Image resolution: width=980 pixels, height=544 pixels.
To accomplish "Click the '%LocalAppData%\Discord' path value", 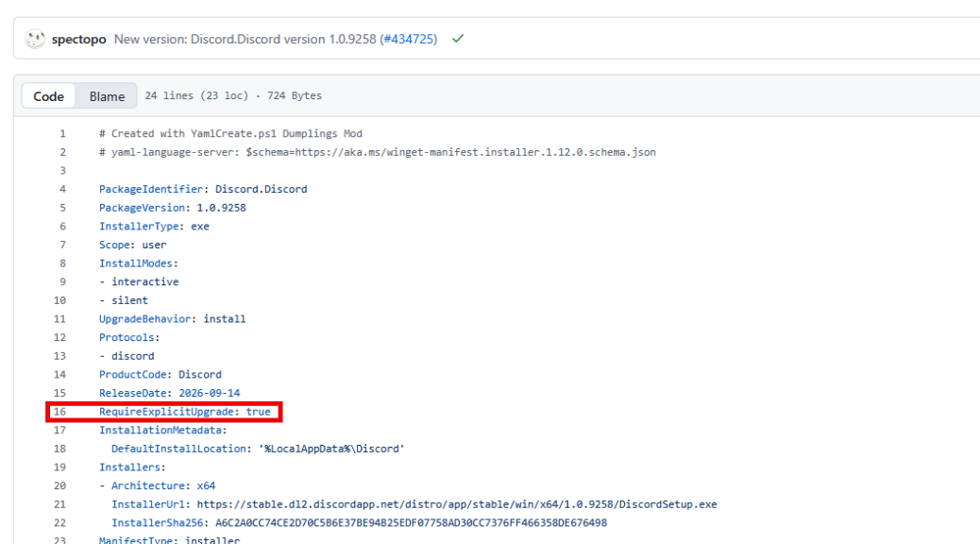I will click(332, 449).
